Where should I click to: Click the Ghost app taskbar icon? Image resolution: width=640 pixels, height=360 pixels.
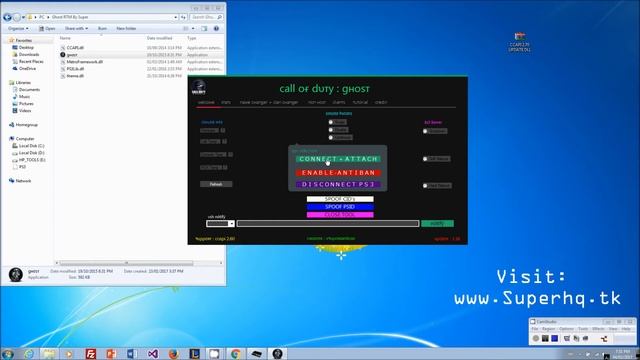click(x=277, y=354)
